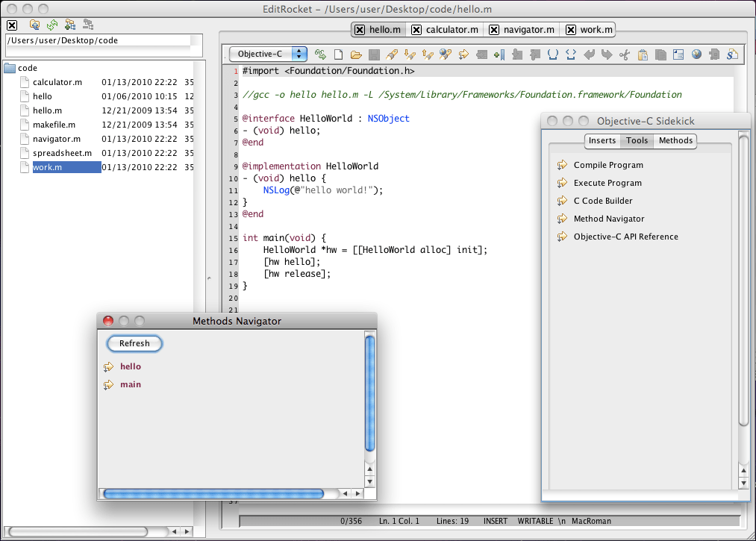
Task: Open the Tools tab in Sidekick
Action: (637, 141)
